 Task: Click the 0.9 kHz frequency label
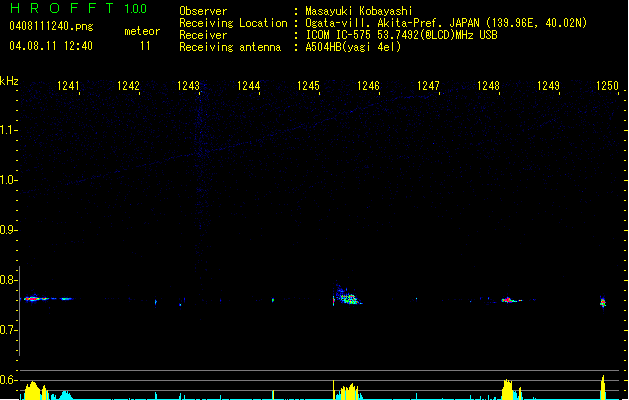[8, 230]
